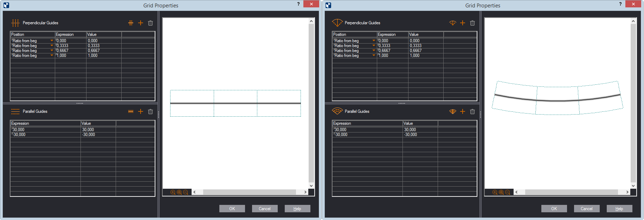Open Position dropdown for 1,000 row, right dialog
Viewport: 644px width, 220px height.
(374, 56)
